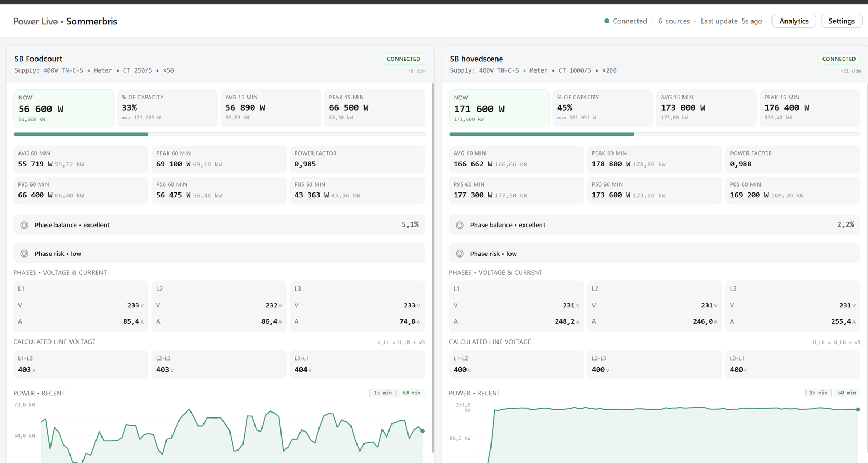Click the L1 phase card showing 85,4 A
868x463 pixels.
[x=81, y=306]
